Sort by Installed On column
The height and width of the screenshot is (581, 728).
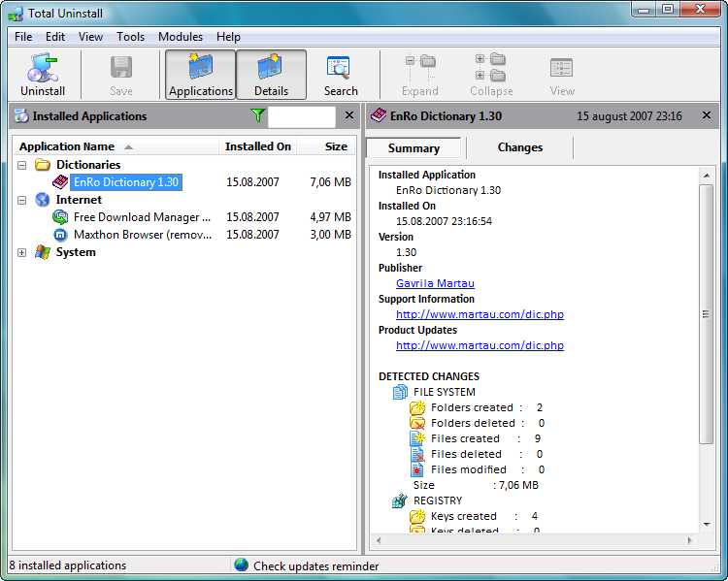point(257,146)
